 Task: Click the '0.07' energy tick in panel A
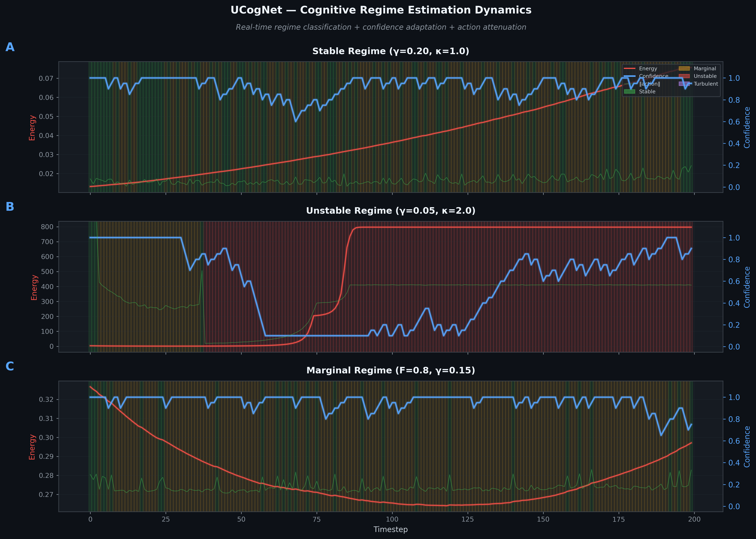[x=46, y=78]
